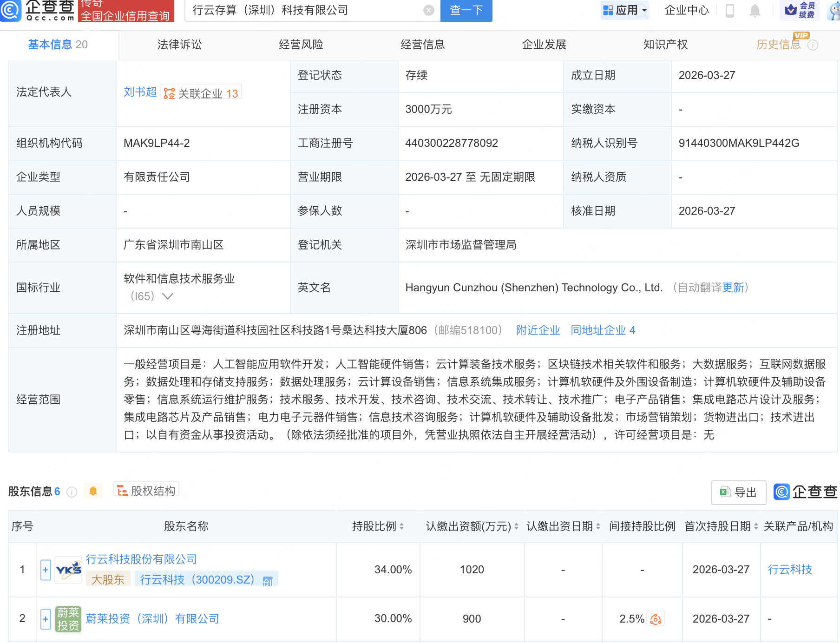Click the 查一下 search button
The image size is (840, 643).
[466, 10]
